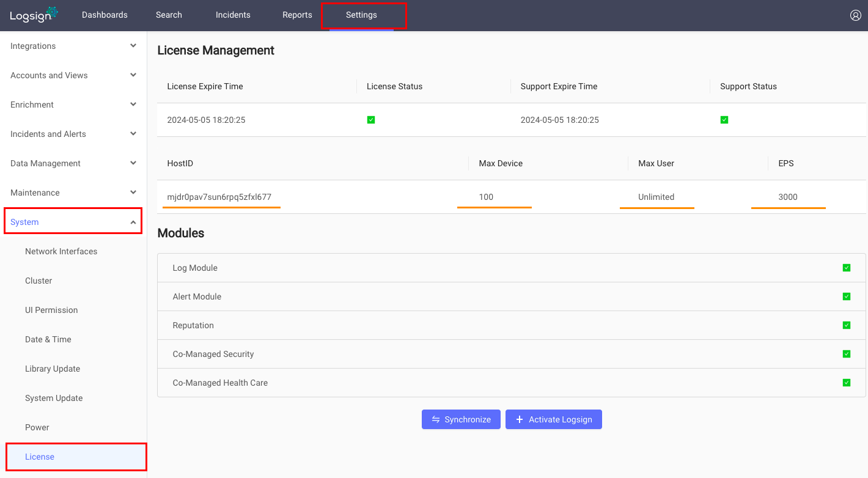
Task: Click the Logsign logo
Action: coord(34,15)
